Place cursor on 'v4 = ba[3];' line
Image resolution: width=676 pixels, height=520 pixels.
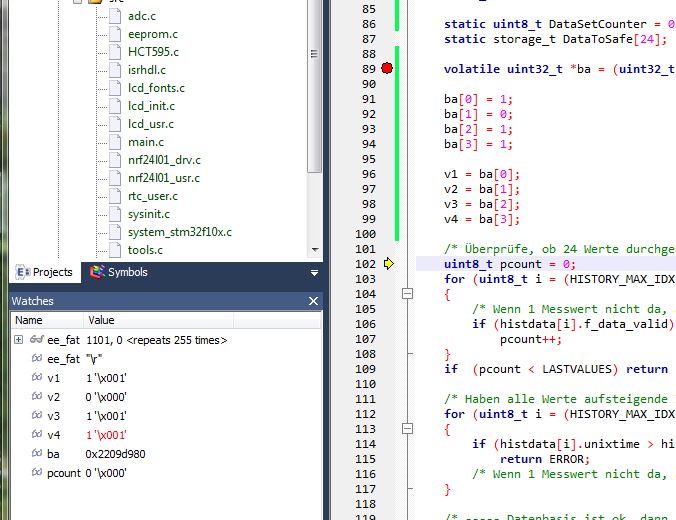[x=482, y=219]
